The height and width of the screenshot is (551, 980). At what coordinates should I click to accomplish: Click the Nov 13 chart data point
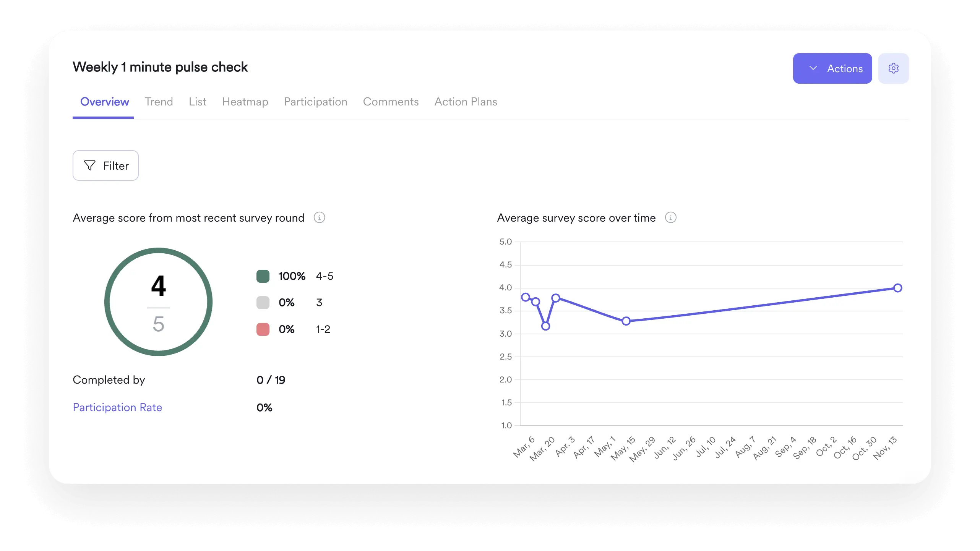click(897, 288)
